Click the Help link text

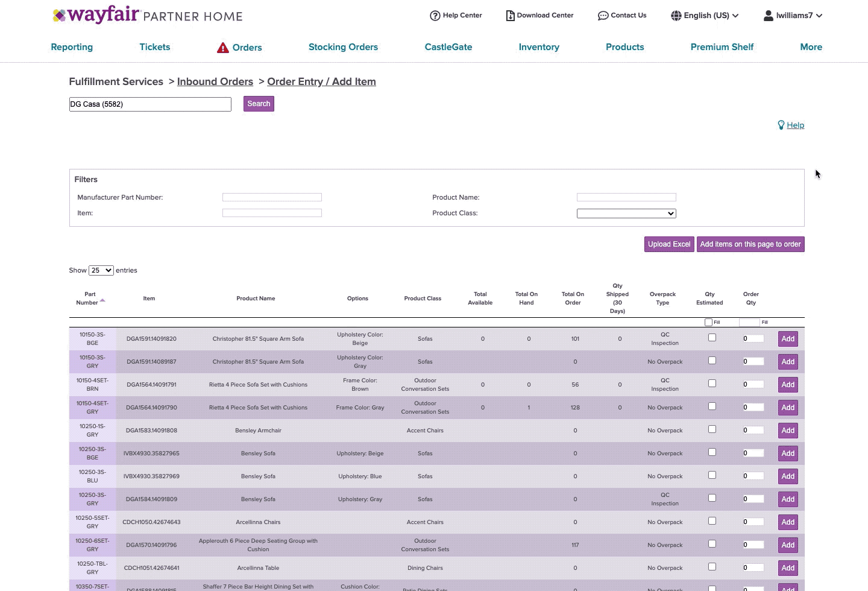tap(795, 125)
